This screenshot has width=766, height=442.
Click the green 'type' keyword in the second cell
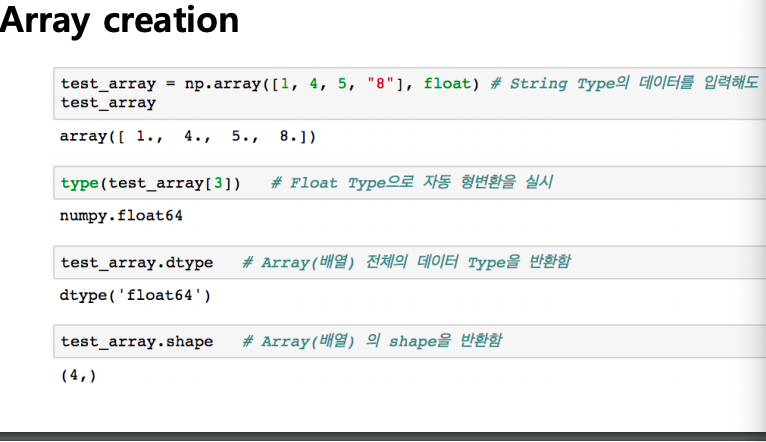pos(80,184)
